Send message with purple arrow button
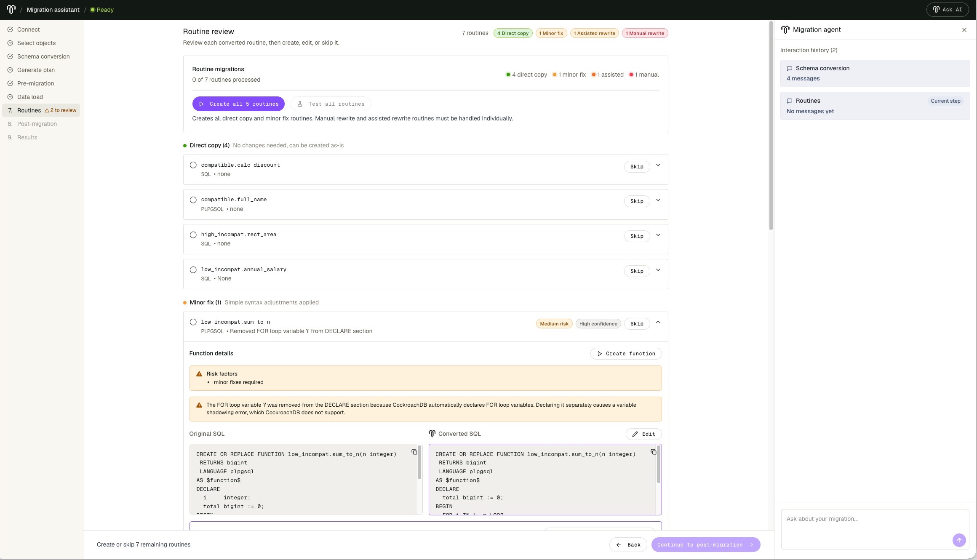 click(x=959, y=540)
